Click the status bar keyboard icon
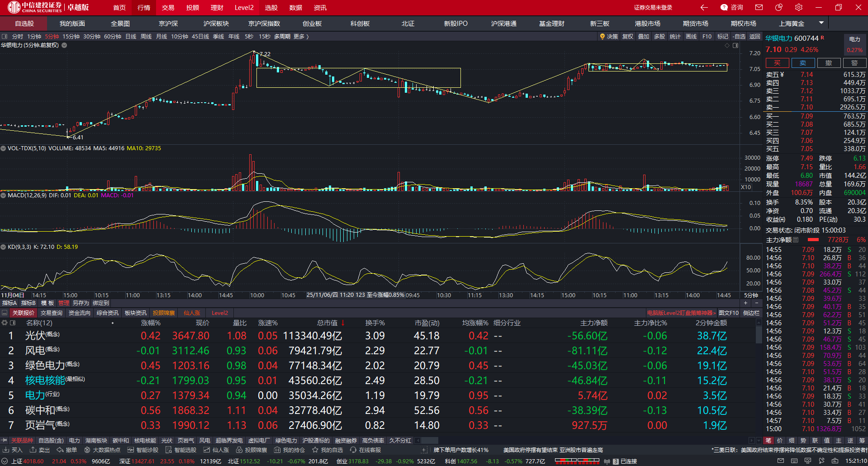The width and height of the screenshot is (868, 466). (x=794, y=461)
